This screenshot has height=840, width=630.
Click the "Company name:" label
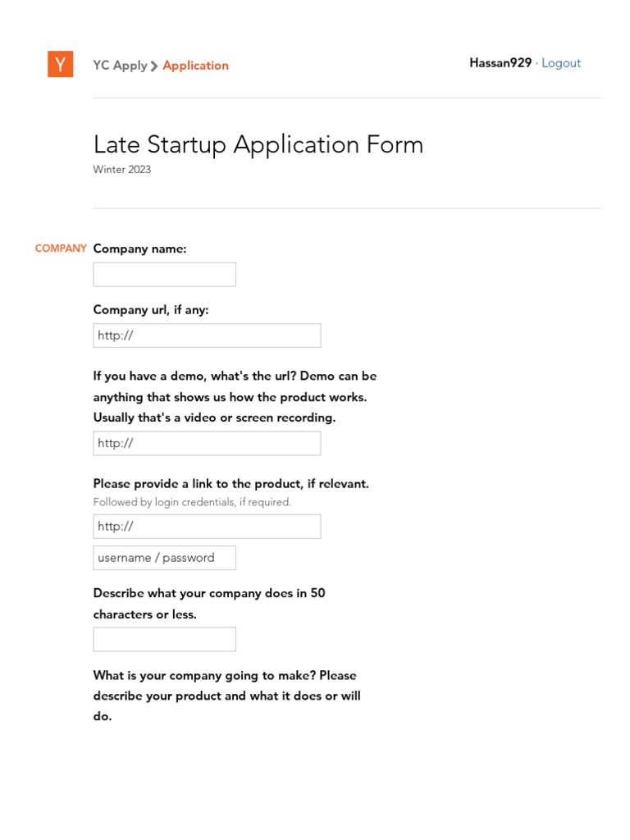click(x=140, y=249)
